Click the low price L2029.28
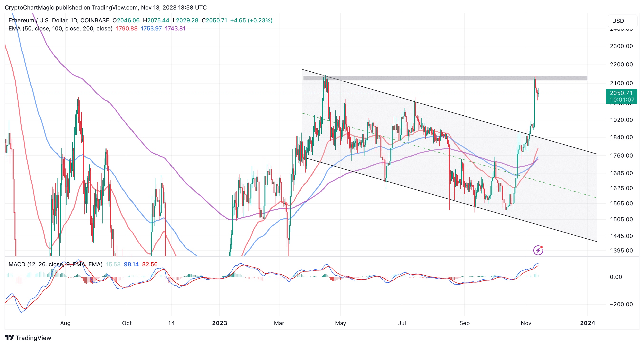This screenshot has width=644, height=346. (186, 20)
